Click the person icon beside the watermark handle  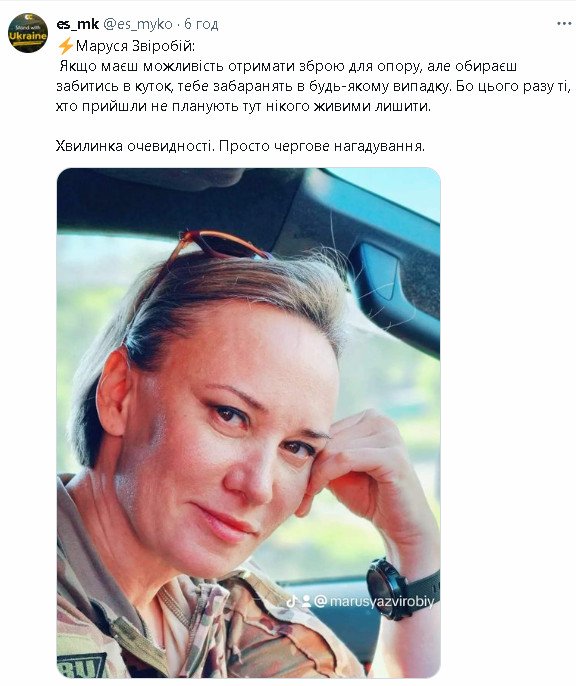306,602
